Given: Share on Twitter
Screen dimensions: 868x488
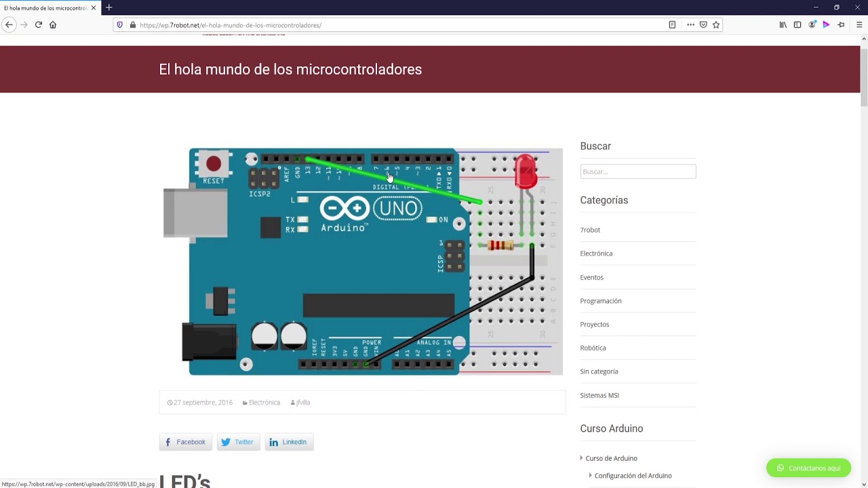Looking at the screenshot, I should 238,442.
